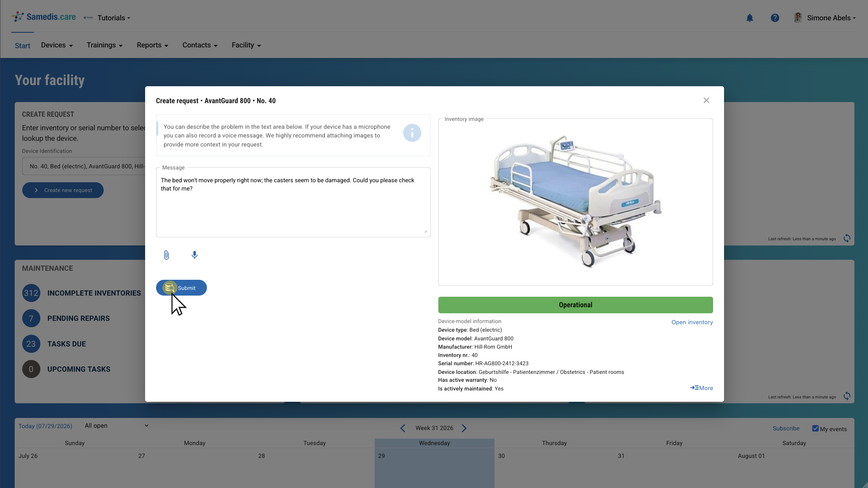Click the Week 31 2026 label
Viewport: 868px width, 488px height.
click(x=434, y=428)
